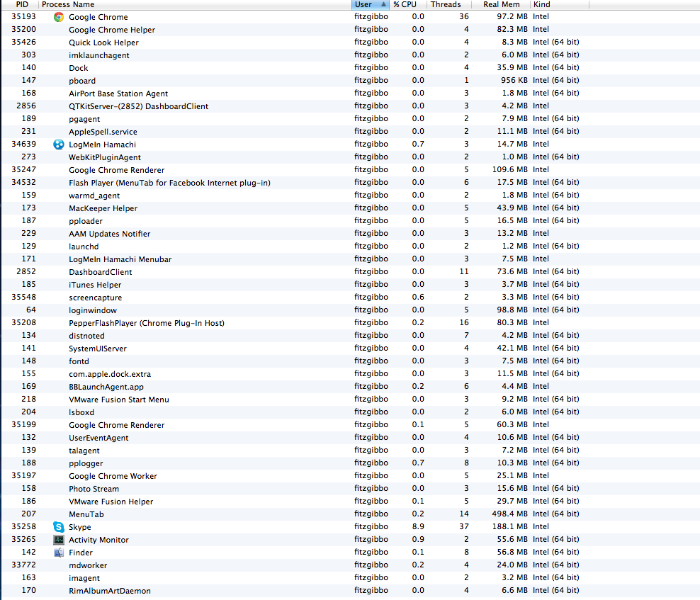Reverse sort via User column arrow

point(383,4)
